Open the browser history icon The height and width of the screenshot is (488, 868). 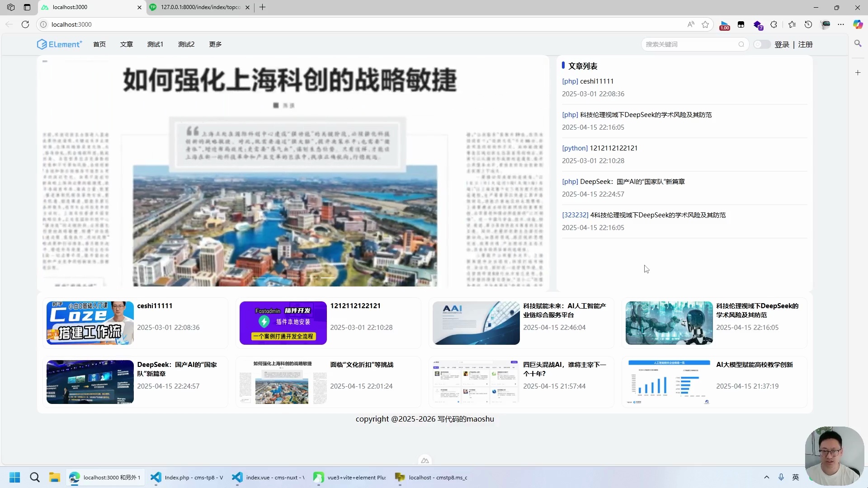(808, 24)
